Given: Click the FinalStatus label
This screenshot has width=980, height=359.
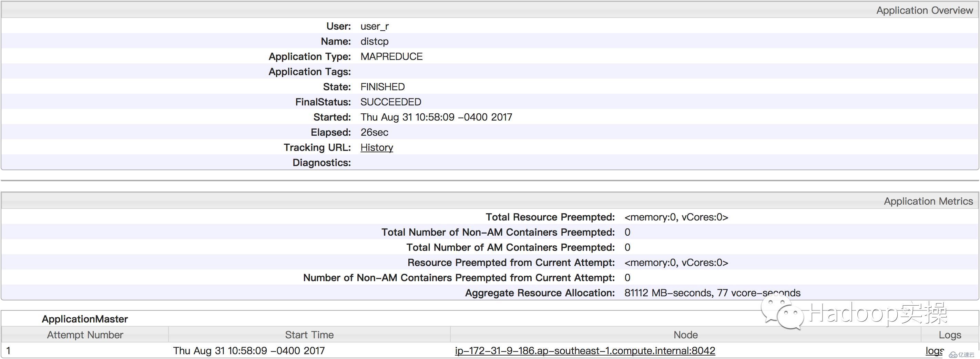Looking at the screenshot, I should (323, 102).
